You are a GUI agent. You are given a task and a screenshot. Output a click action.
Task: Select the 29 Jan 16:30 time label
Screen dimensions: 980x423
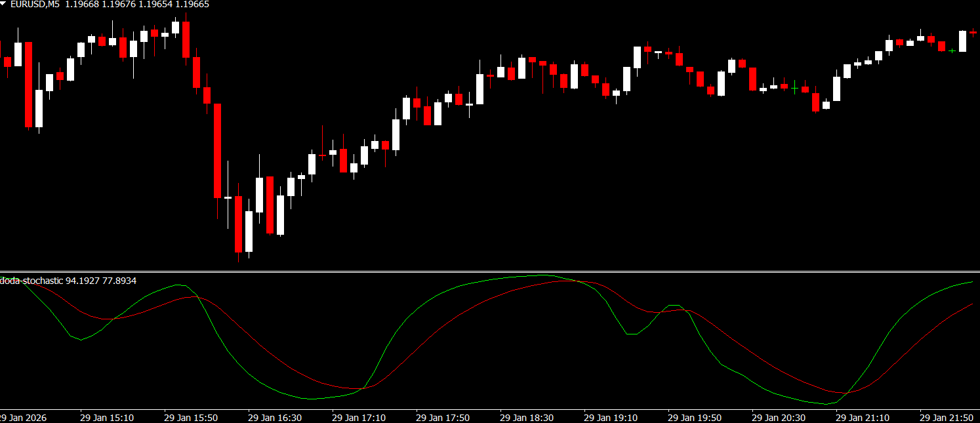pyautogui.click(x=275, y=417)
